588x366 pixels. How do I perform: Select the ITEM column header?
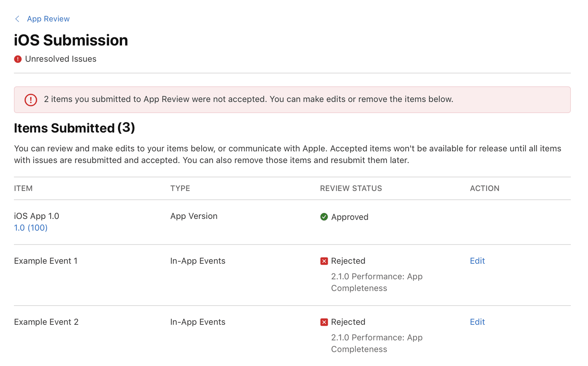(23, 188)
